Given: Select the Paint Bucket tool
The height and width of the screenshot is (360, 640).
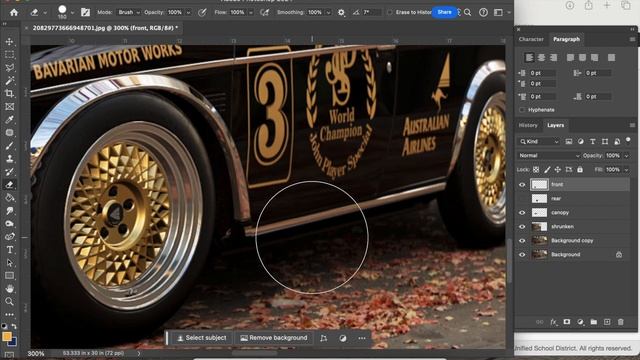Looking at the screenshot, I should pyautogui.click(x=9, y=198).
